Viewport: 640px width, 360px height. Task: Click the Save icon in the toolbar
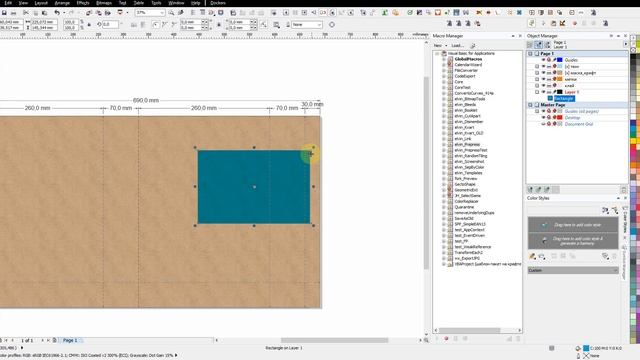pyautogui.click(x=4, y=13)
